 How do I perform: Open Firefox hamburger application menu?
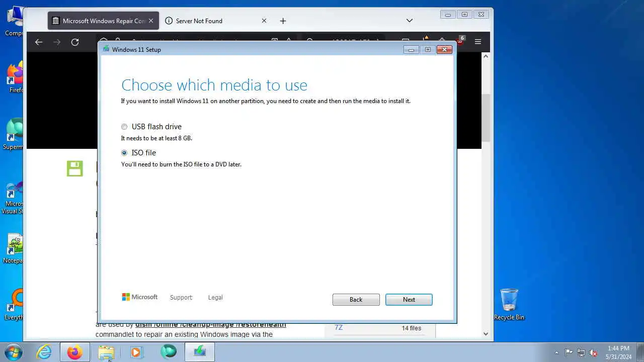[478, 42]
